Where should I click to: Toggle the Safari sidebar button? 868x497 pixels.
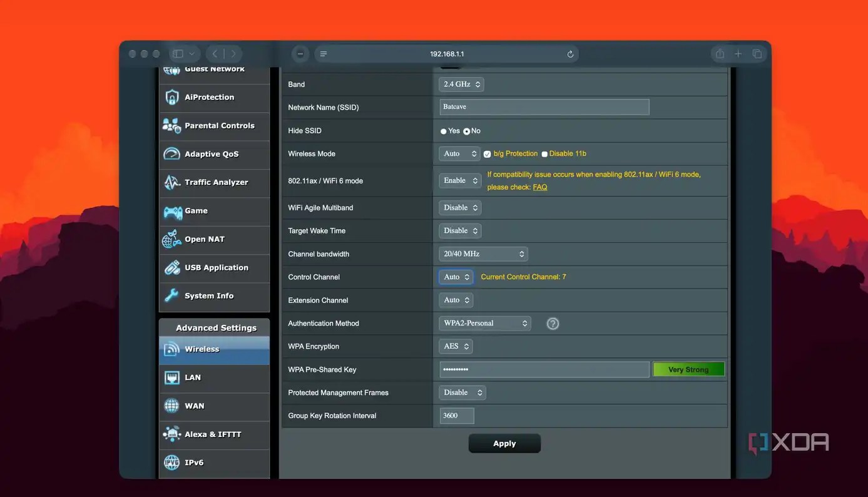(x=178, y=54)
